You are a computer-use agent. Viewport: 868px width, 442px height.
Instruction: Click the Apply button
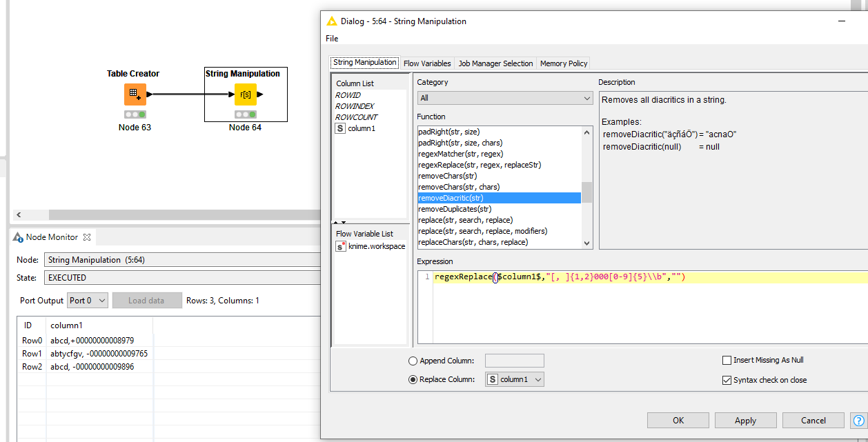pos(745,420)
